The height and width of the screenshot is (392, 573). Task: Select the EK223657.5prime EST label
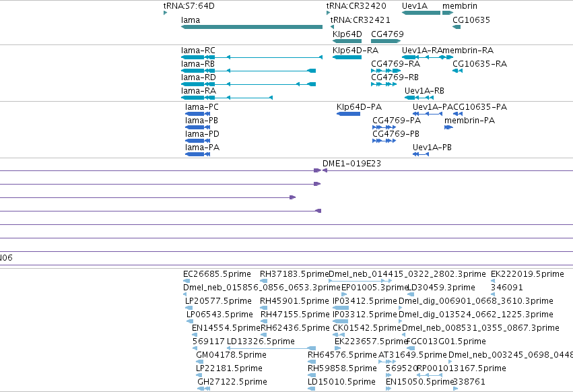[371, 341]
